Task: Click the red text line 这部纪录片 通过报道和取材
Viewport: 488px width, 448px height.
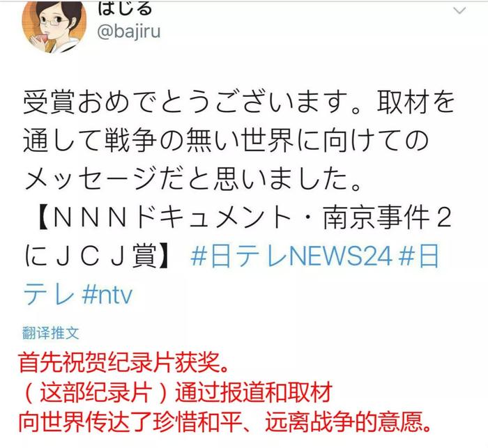Action: click(177, 393)
